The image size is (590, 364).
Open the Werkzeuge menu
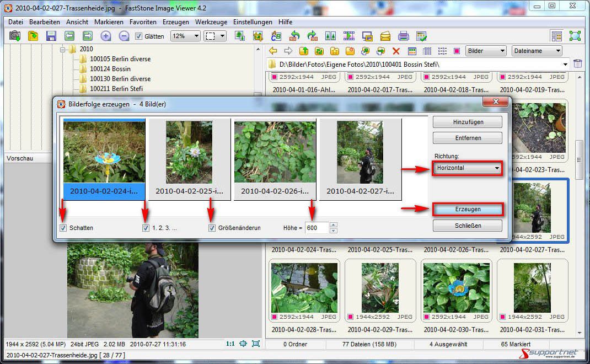pyautogui.click(x=211, y=22)
